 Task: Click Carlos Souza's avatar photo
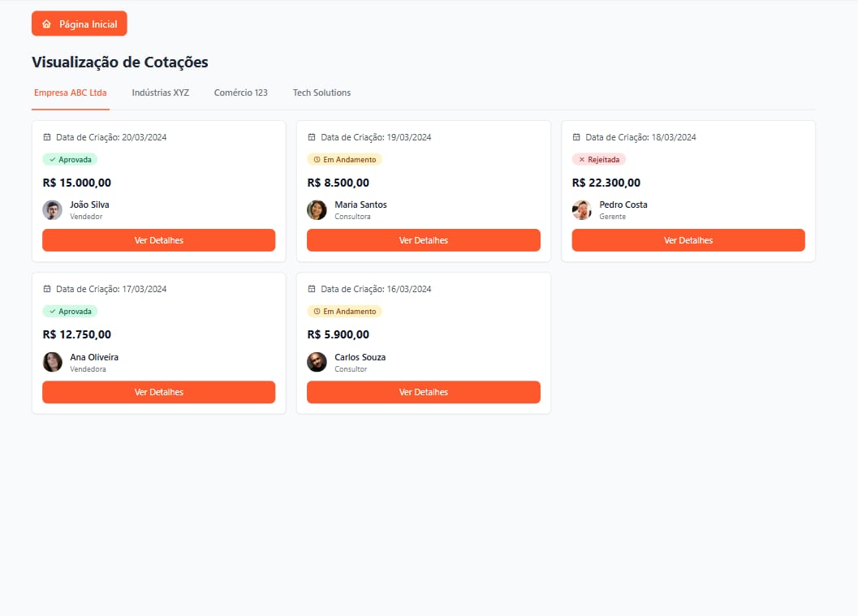click(x=317, y=362)
